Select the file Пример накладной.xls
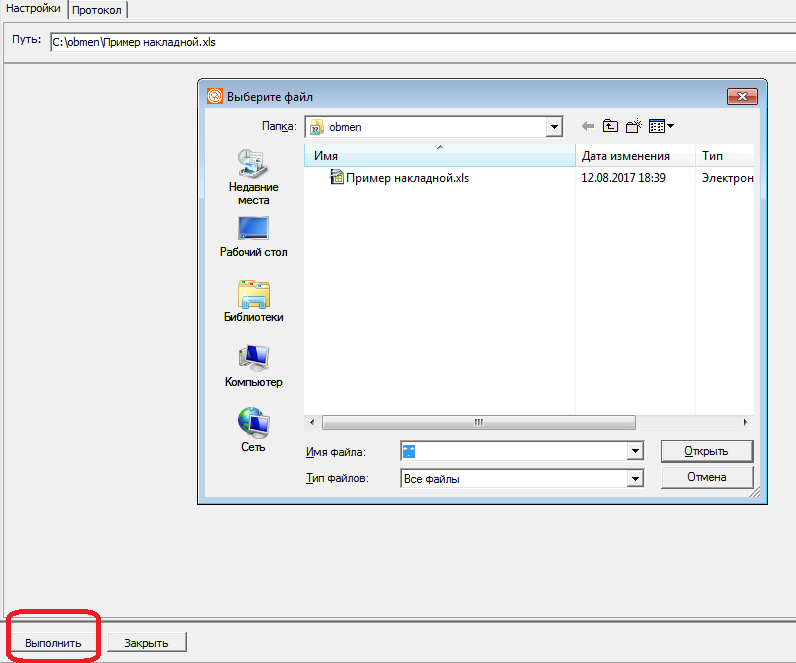 406,178
